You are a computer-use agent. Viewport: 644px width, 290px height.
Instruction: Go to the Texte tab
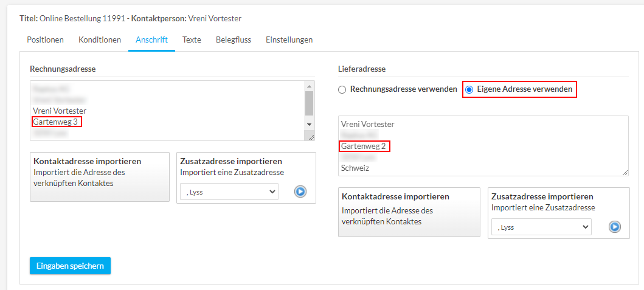(x=192, y=40)
